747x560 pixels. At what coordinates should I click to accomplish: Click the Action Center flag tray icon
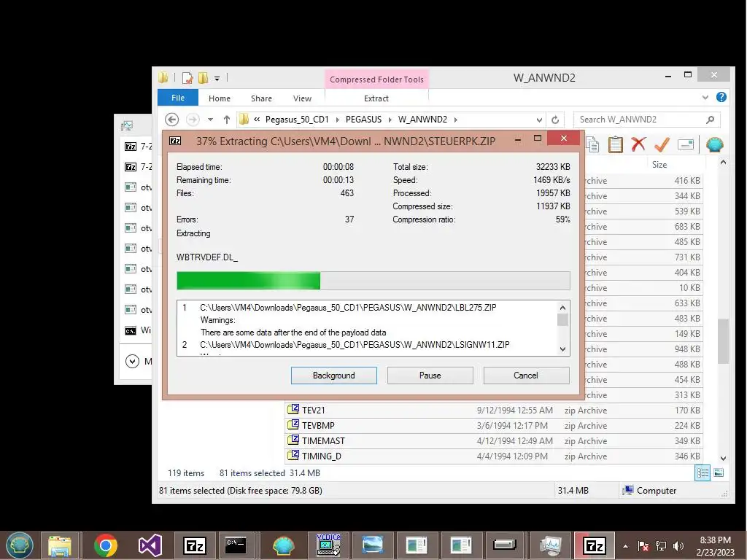coord(643,545)
